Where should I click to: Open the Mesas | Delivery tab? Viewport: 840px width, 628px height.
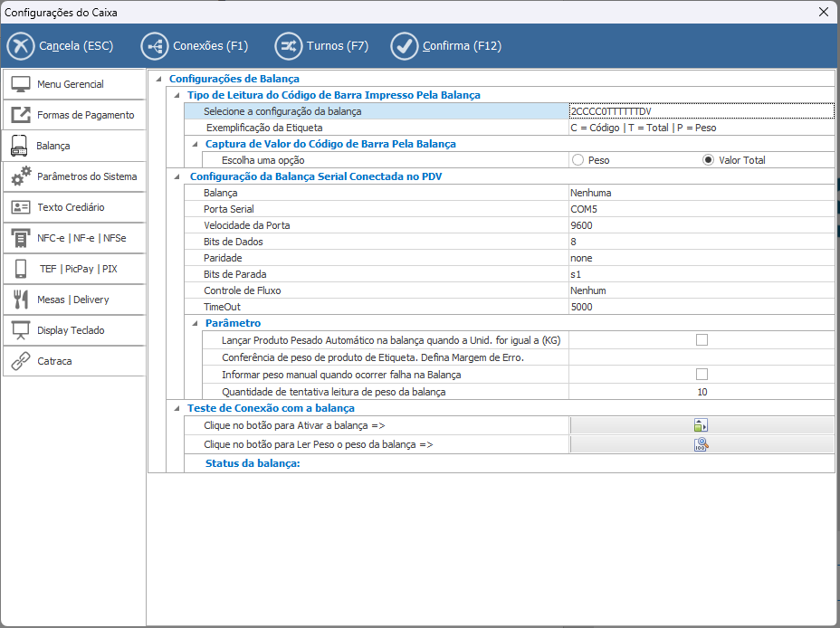coord(74,300)
